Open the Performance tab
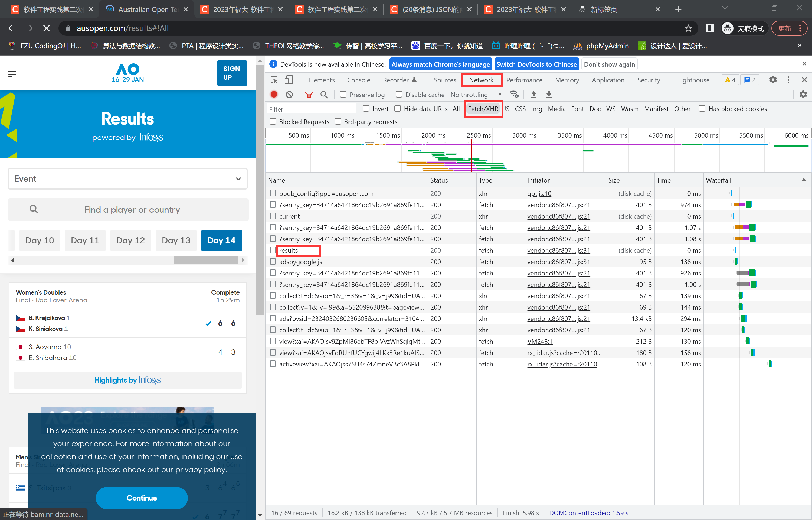The width and height of the screenshot is (812, 520). (524, 80)
